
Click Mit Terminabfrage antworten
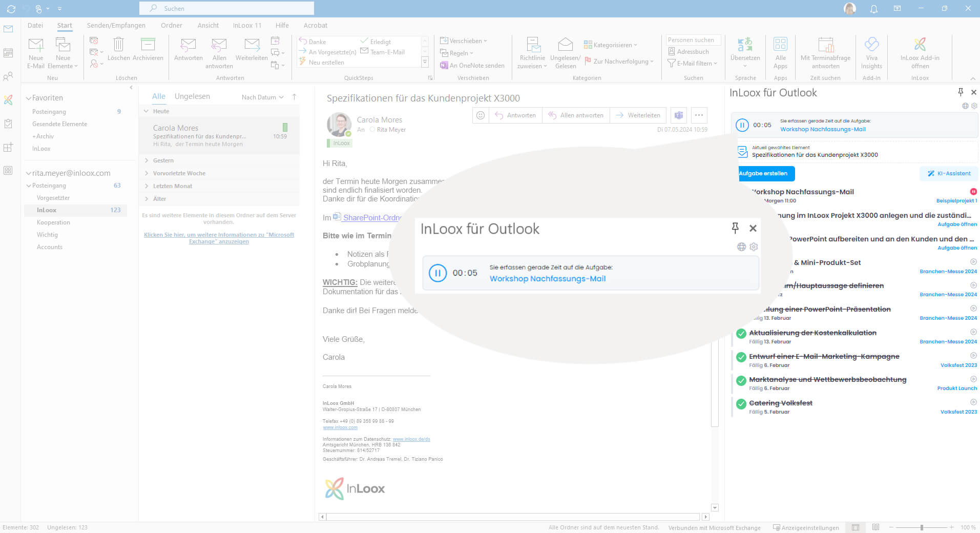coord(825,53)
